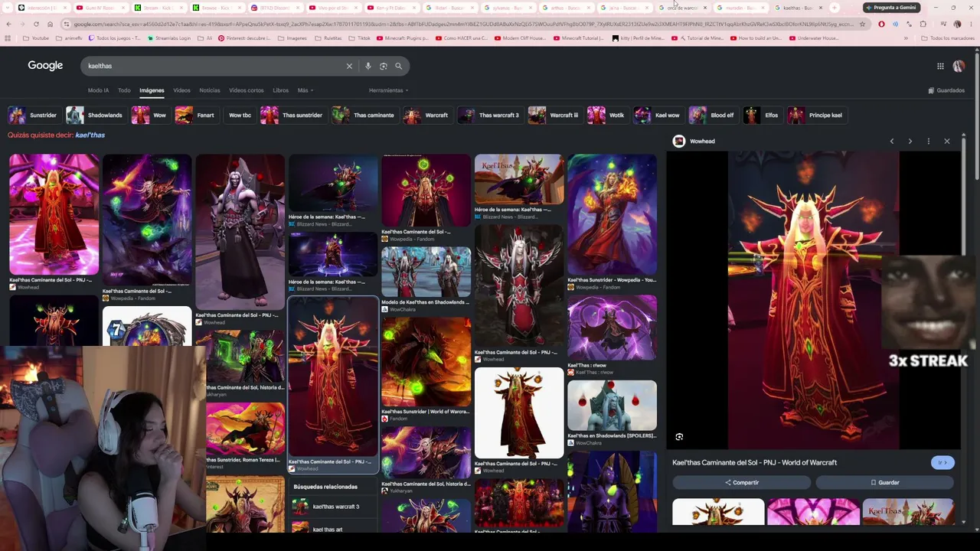Switch to the Modo IA tab
Viewport: 980px width, 551px height.
click(98, 90)
